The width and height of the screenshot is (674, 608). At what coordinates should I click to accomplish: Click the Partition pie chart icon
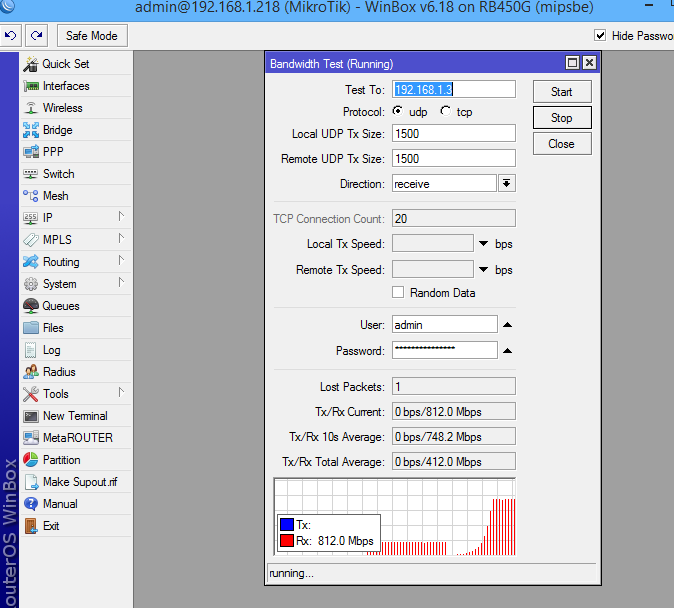point(31,460)
